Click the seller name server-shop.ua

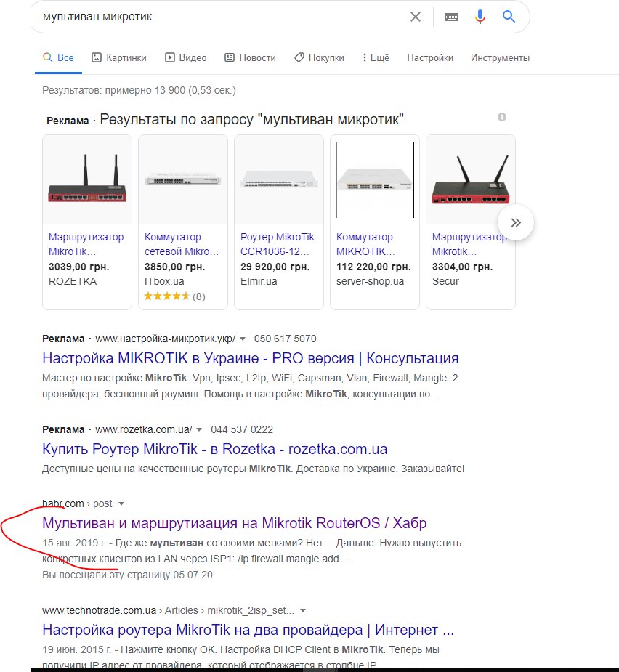tap(370, 282)
